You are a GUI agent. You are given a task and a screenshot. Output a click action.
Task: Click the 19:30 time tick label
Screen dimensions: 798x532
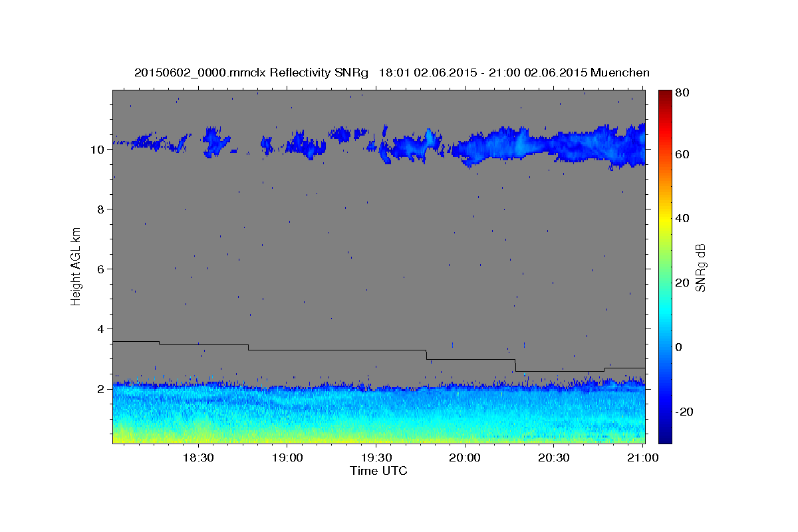(375, 458)
